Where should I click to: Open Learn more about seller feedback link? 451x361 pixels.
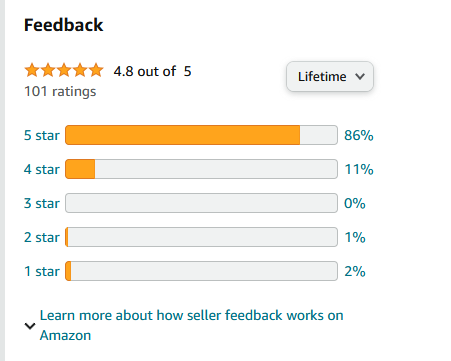pyautogui.click(x=191, y=325)
